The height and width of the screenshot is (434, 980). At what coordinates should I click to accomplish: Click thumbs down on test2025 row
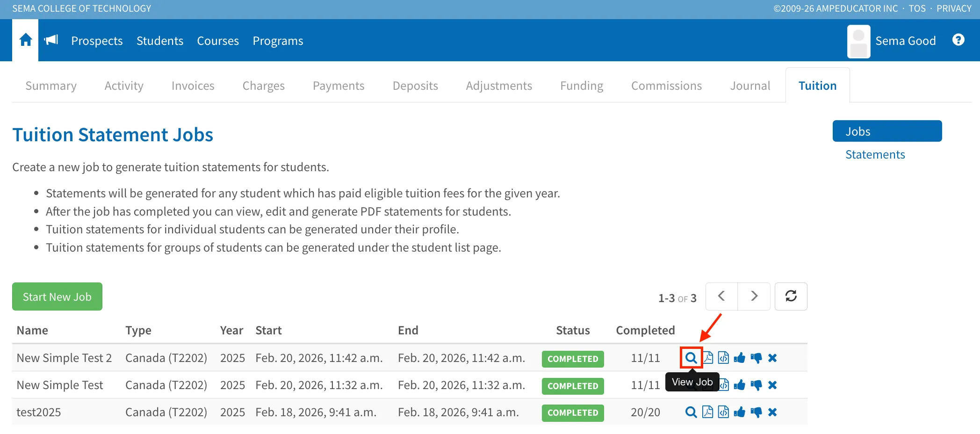coord(756,412)
